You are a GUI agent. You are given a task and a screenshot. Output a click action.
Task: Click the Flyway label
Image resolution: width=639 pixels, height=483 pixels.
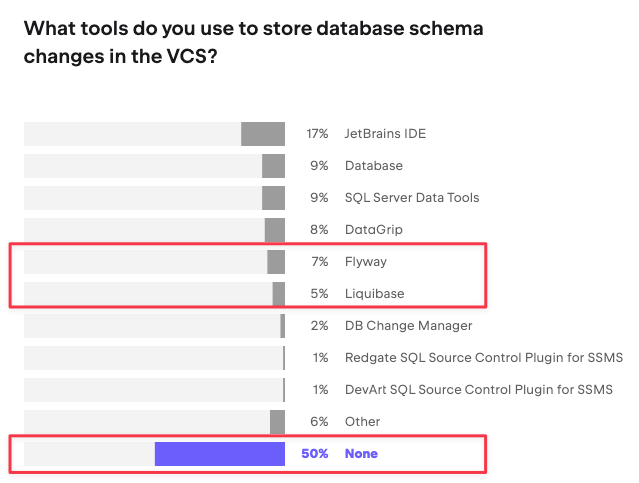pyautogui.click(x=365, y=262)
